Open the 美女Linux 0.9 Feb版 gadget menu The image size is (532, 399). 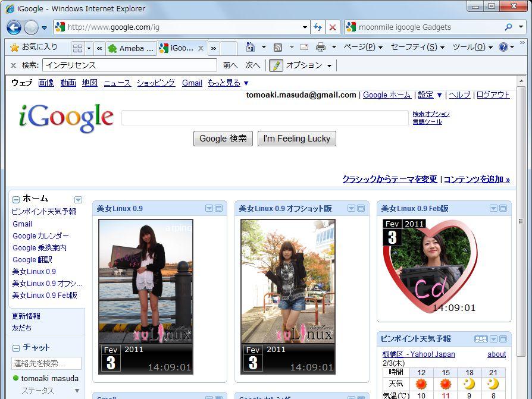(x=493, y=208)
